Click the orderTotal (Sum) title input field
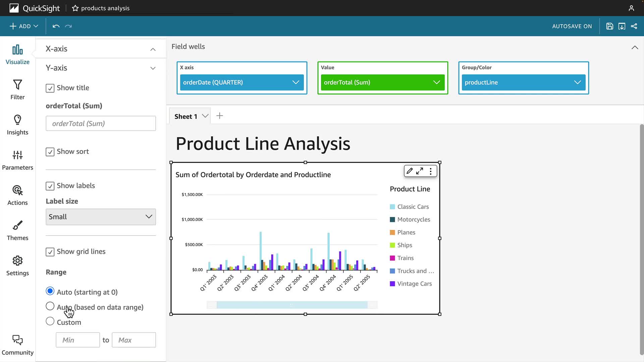This screenshot has width=644, height=362. [101, 124]
